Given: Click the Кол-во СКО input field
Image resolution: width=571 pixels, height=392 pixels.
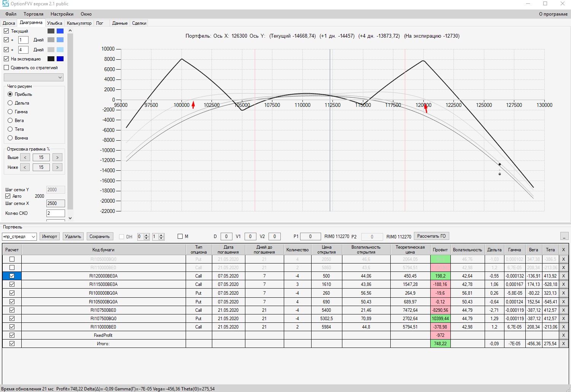Looking at the screenshot, I should coord(56,213).
